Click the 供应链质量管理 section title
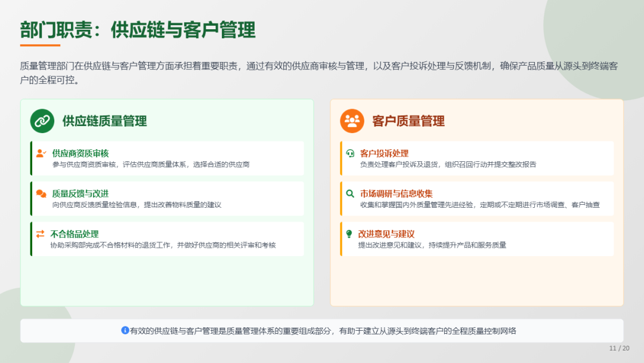This screenshot has height=363, width=644. [x=104, y=121]
